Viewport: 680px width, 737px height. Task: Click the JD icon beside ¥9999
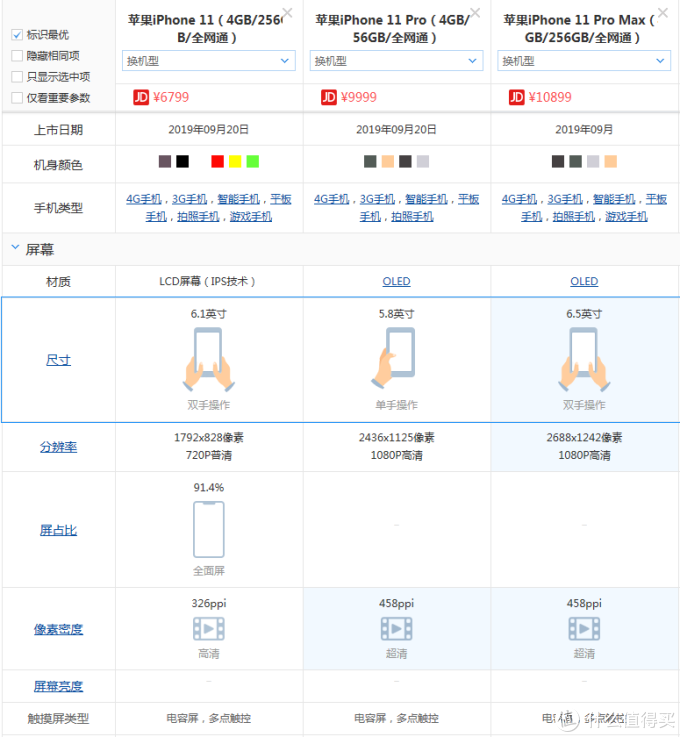(329, 97)
